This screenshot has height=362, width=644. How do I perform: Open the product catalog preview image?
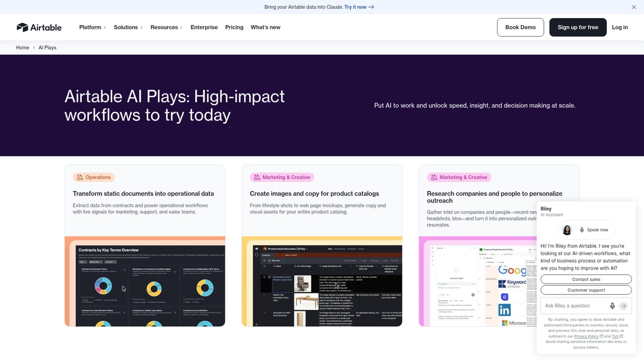click(x=322, y=282)
